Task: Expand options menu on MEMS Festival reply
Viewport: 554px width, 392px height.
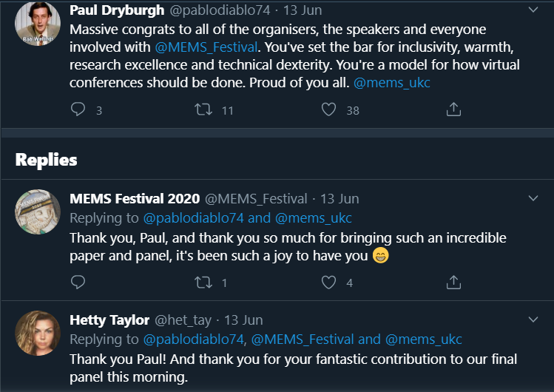Action: pos(533,198)
